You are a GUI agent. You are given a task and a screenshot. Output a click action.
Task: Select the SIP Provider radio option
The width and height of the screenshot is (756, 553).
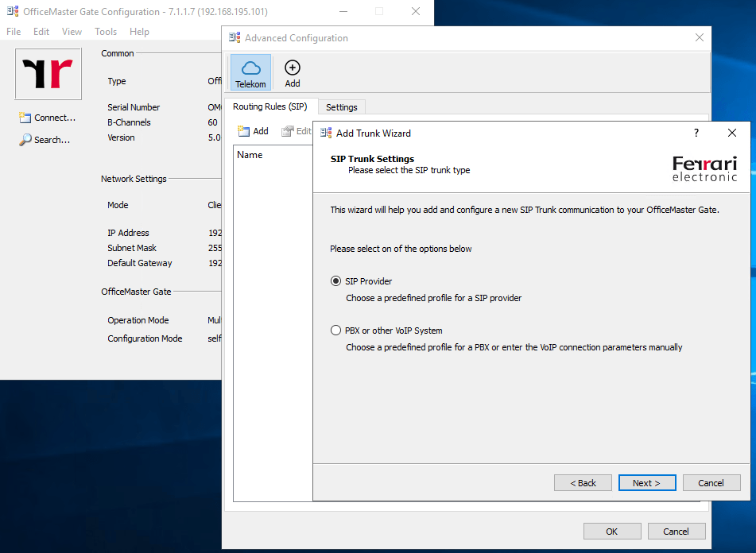point(335,280)
